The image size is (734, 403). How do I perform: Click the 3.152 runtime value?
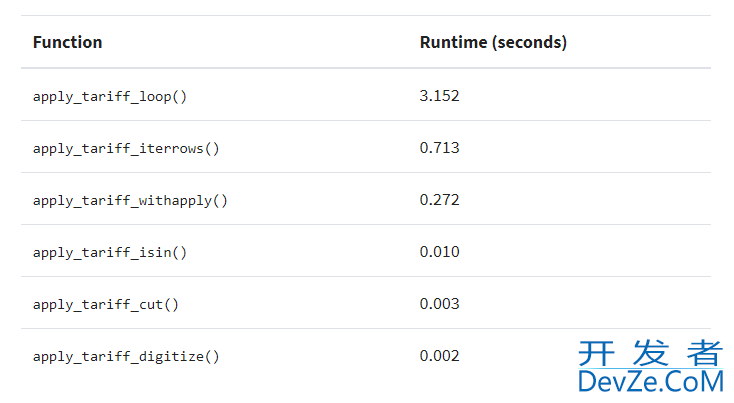coord(439,96)
